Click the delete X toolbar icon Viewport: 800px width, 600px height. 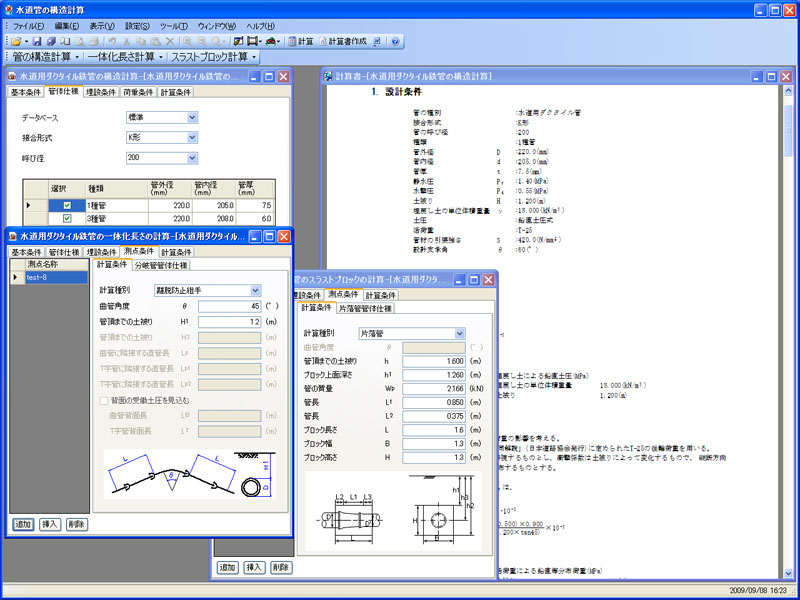point(170,41)
